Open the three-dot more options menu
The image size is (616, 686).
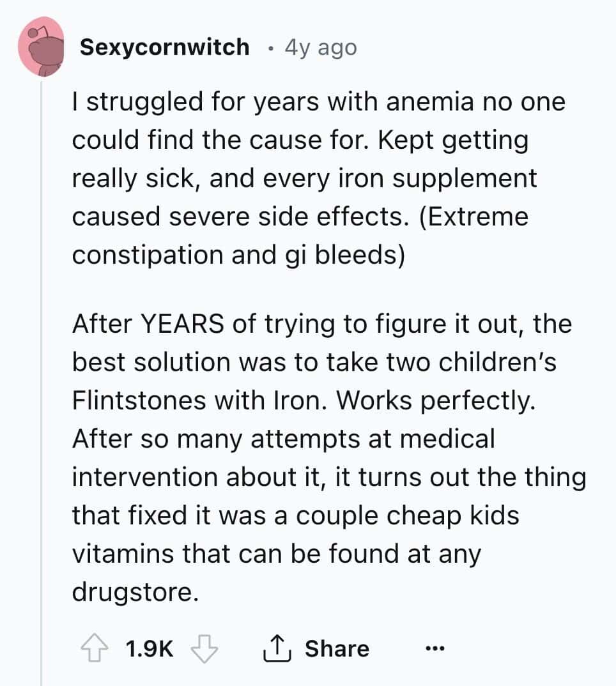(x=435, y=648)
